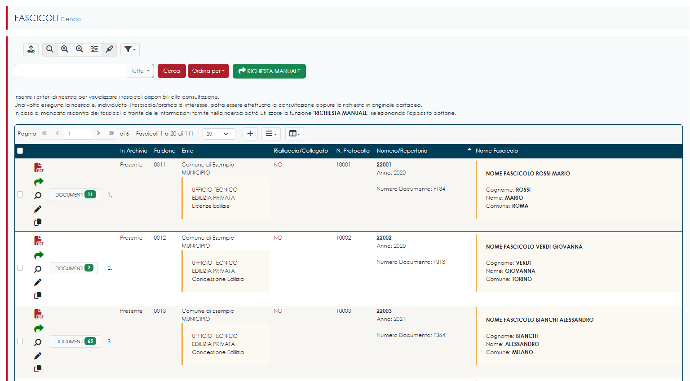The image size is (690, 381).
Task: Click green request arrow for Rossi Mario
Action: pyautogui.click(x=39, y=182)
